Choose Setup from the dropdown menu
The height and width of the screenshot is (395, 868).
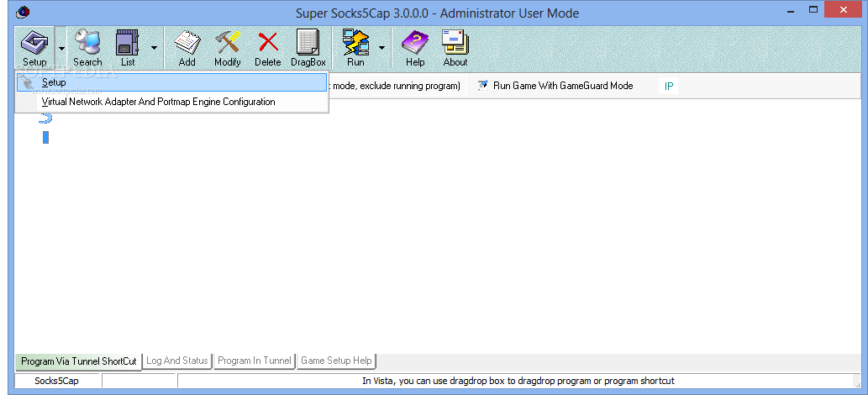(171, 82)
